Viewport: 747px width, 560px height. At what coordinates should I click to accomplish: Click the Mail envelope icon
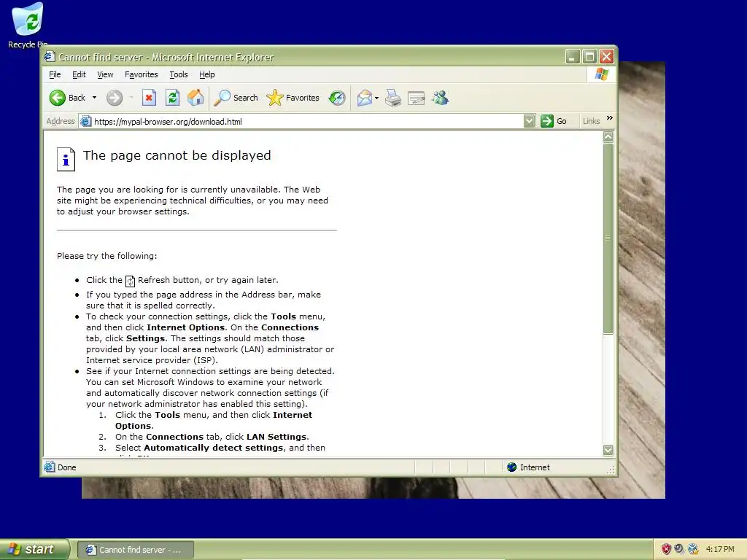pyautogui.click(x=365, y=98)
